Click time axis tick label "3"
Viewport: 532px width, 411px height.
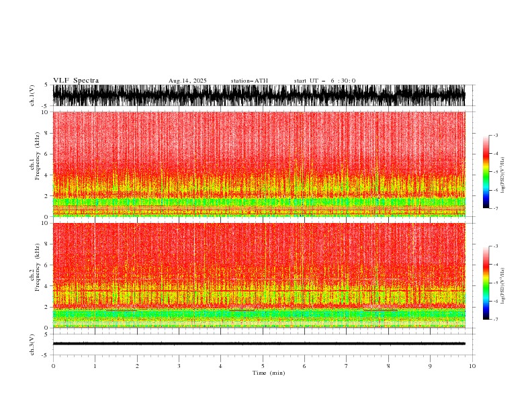tap(179, 366)
